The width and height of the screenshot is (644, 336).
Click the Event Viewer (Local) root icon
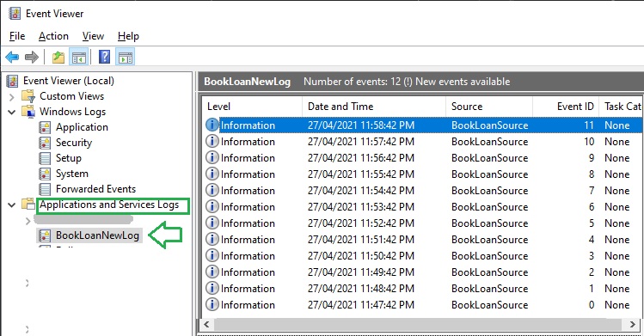(x=13, y=81)
